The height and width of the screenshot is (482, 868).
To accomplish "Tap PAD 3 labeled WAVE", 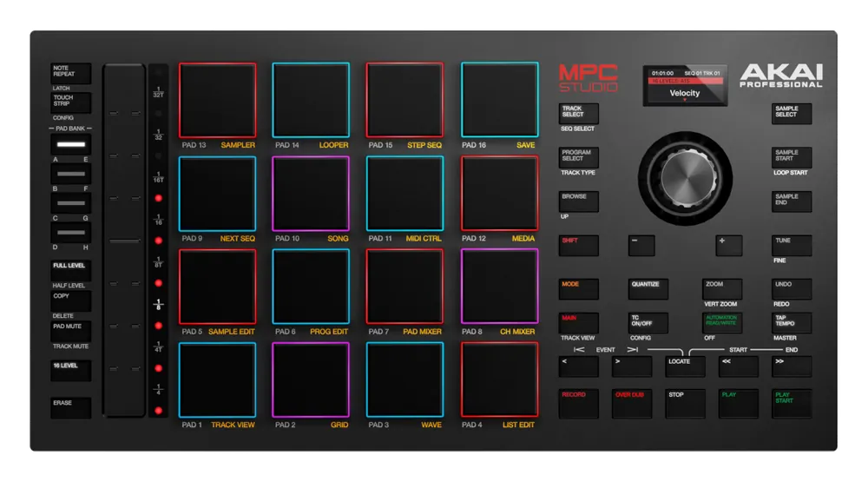I will coord(404,380).
